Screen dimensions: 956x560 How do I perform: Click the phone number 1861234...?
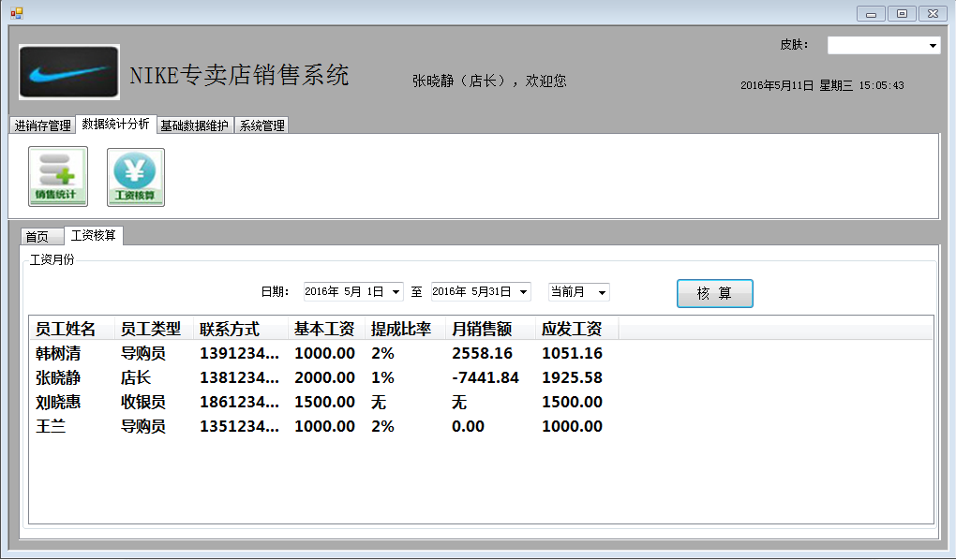(x=240, y=402)
